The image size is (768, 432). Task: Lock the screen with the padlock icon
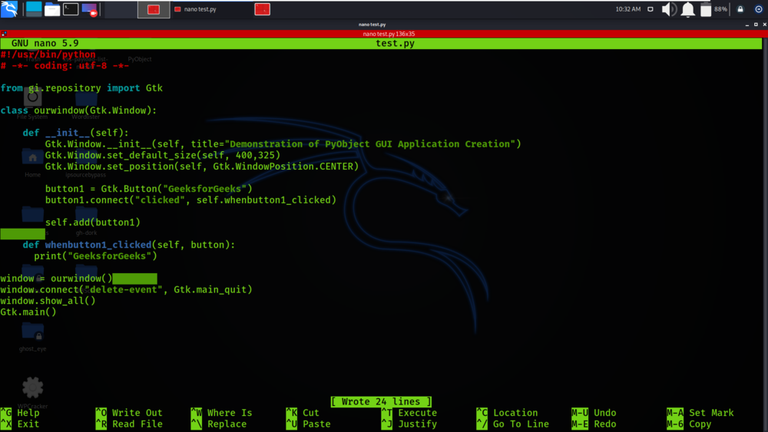click(740, 9)
